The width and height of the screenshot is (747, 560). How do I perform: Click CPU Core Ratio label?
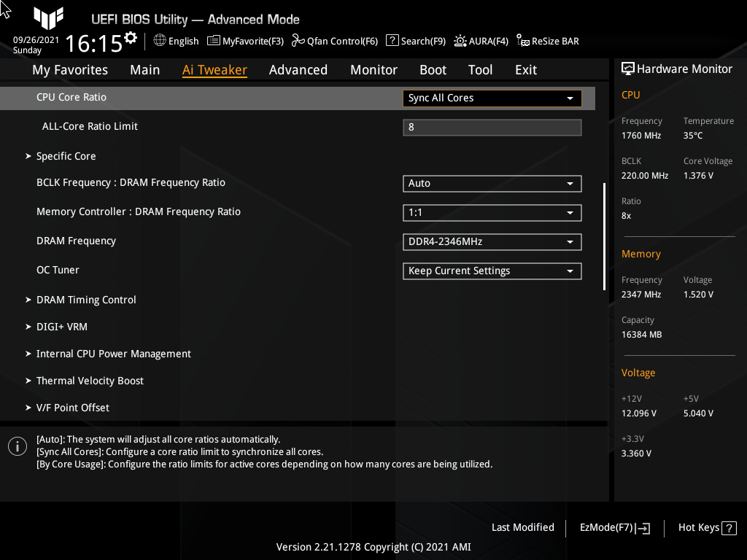[x=71, y=97]
